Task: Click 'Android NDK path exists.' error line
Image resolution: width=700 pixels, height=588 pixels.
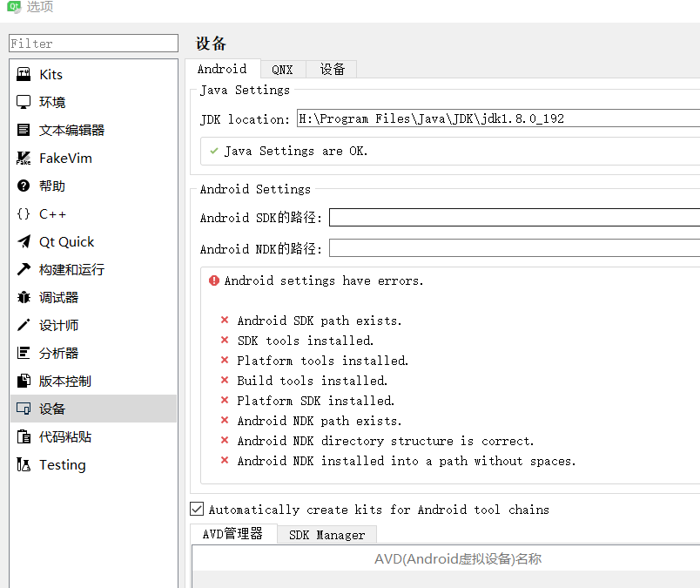Action: (320, 421)
